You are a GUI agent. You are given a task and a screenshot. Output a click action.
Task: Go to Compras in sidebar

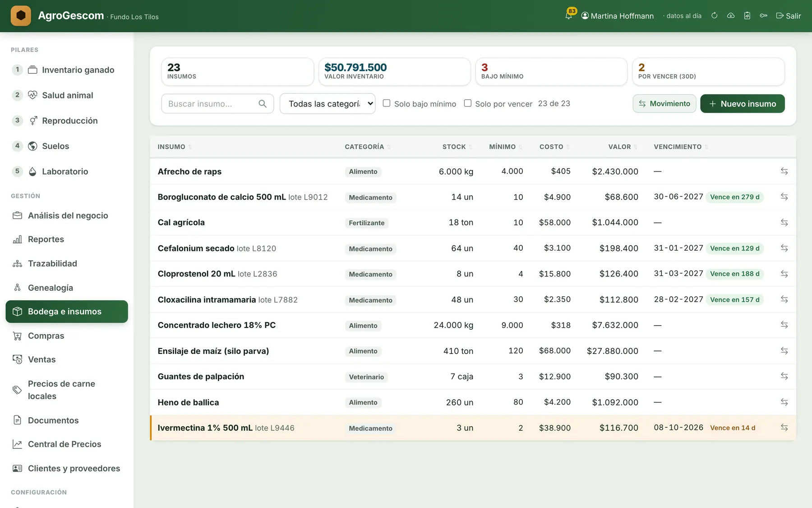pos(67,336)
